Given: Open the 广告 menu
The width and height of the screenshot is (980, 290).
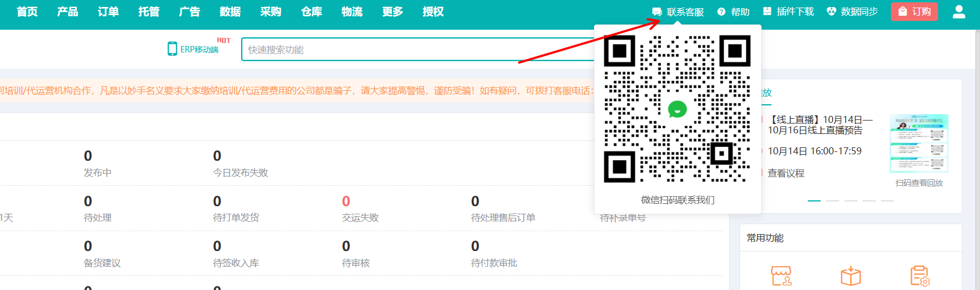Looking at the screenshot, I should pos(190,12).
